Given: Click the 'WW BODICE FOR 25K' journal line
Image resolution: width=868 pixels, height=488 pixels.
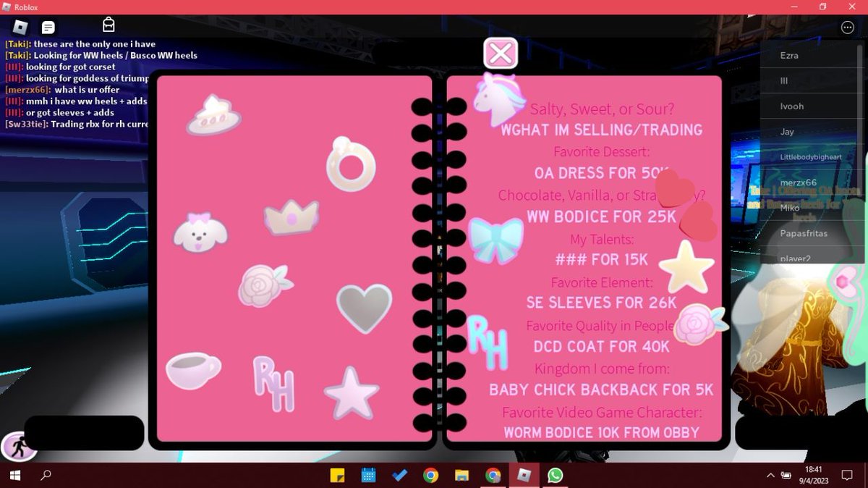Looking at the screenshot, I should click(601, 216).
